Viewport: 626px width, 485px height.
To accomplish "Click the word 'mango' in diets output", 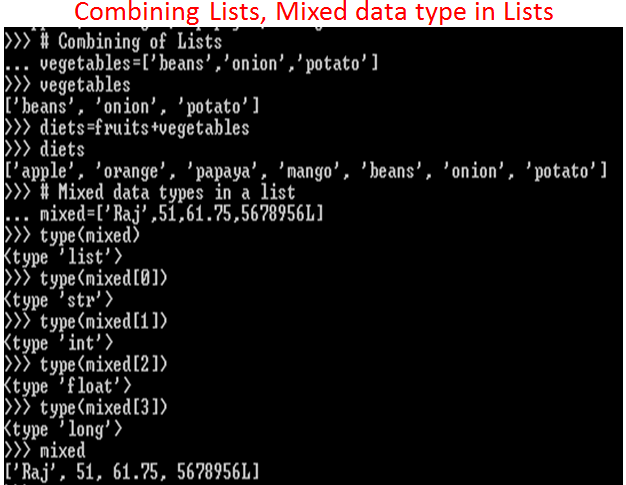I will (310, 172).
